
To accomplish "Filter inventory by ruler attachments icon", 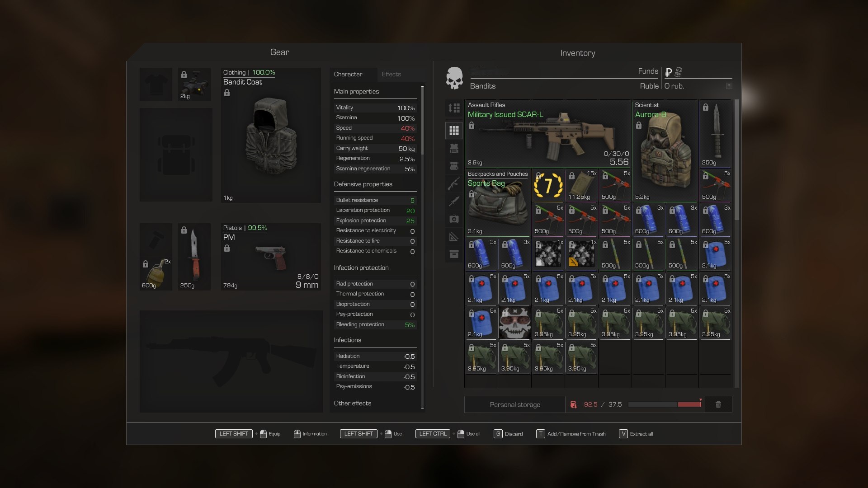I will click(x=454, y=236).
